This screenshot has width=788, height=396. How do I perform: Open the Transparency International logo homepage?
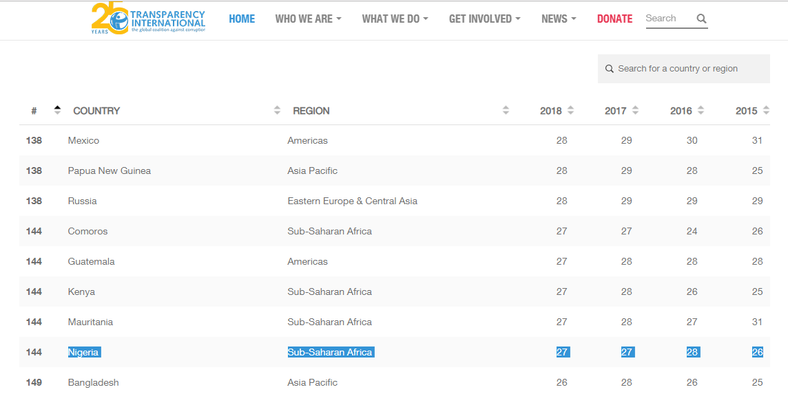pos(148,18)
